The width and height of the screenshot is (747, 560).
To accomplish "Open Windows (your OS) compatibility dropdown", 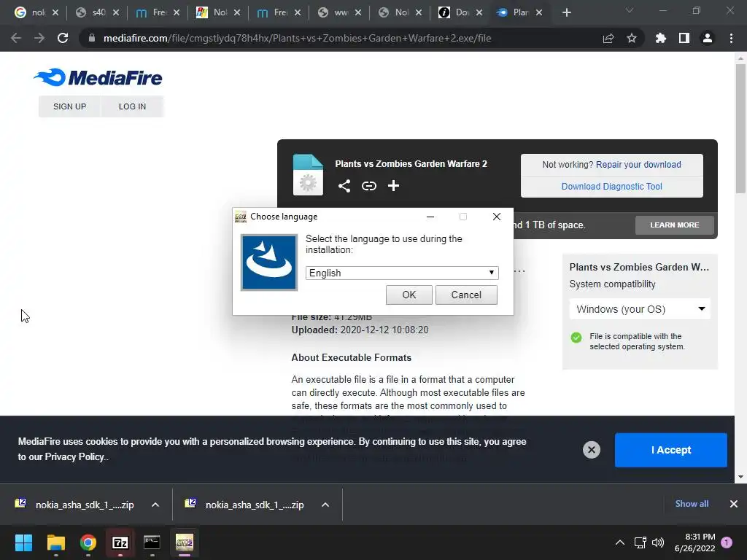I will pos(640,309).
